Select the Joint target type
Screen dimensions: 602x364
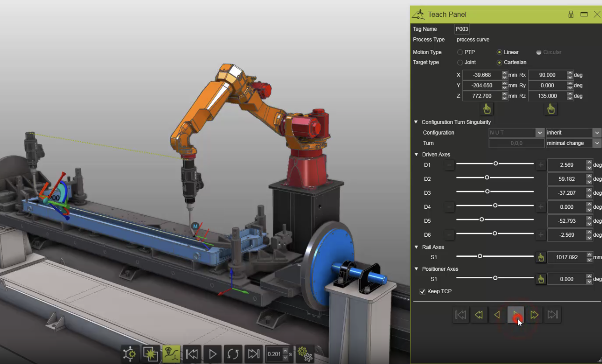point(460,62)
